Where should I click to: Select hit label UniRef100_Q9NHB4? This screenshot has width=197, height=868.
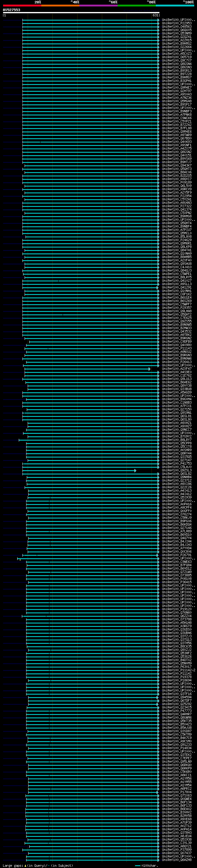[x=177, y=477]
